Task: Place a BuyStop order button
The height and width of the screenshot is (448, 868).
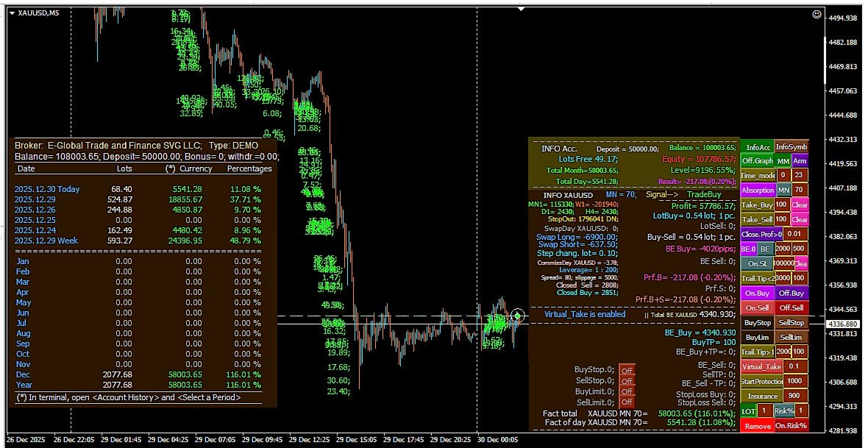Action: (x=757, y=323)
